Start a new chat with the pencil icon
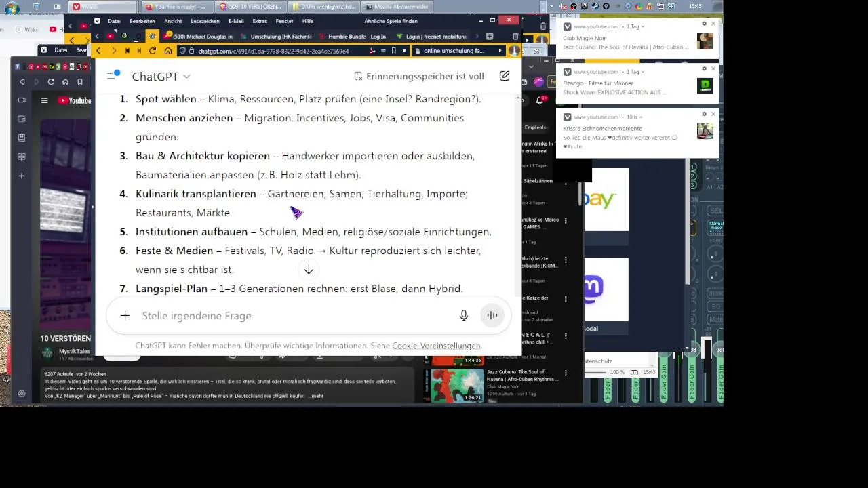 (x=505, y=76)
